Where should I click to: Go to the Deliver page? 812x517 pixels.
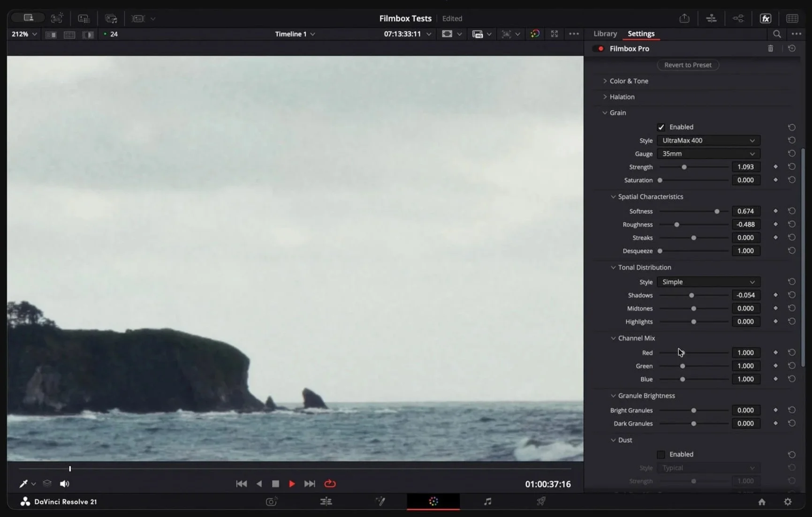click(541, 502)
